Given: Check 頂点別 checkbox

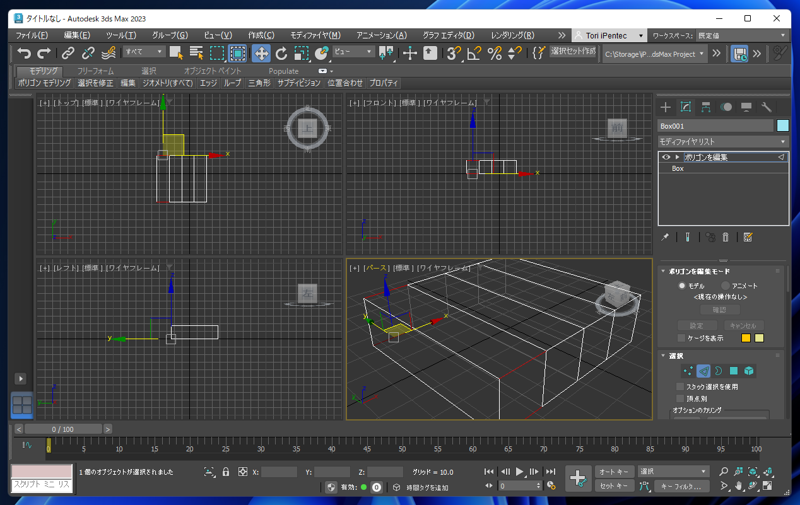Looking at the screenshot, I should click(680, 398).
